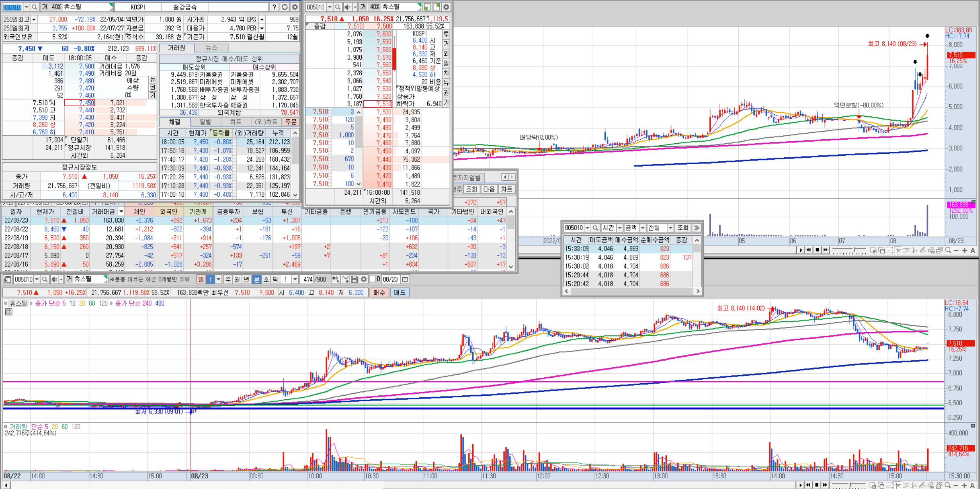Image resolution: width=980 pixels, height=489 pixels.
Task: Click the 차트 button next to 다음
Action: tap(507, 189)
